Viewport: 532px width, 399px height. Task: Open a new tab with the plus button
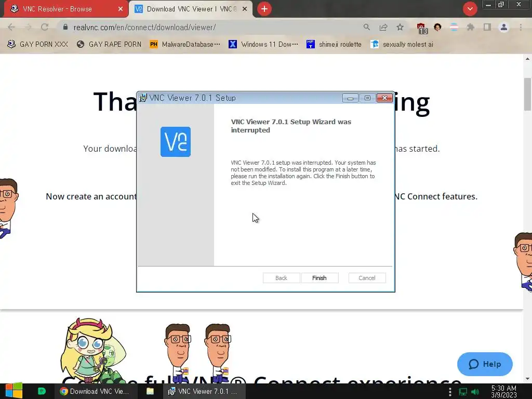click(x=264, y=9)
